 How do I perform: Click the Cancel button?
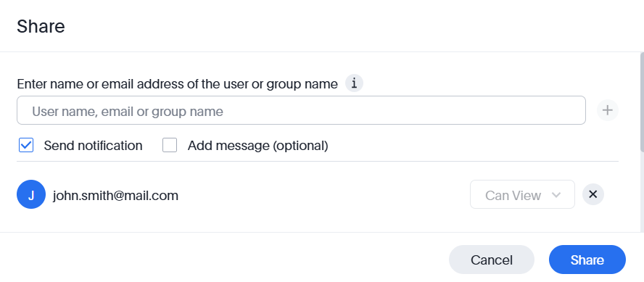pyautogui.click(x=491, y=260)
